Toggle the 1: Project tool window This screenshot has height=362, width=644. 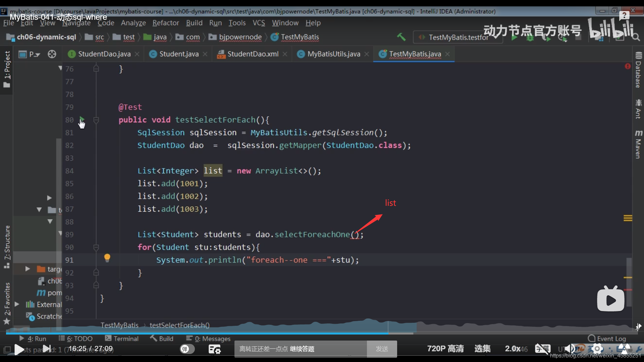pos(7,69)
